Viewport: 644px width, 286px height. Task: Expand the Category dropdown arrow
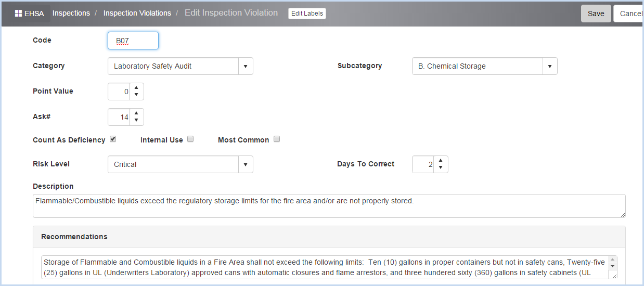[x=246, y=66]
